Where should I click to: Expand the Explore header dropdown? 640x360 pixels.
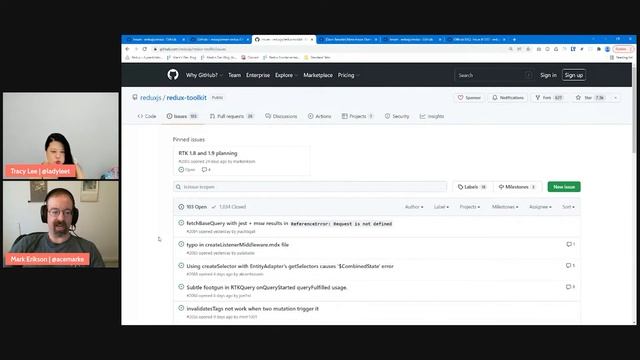coord(286,75)
